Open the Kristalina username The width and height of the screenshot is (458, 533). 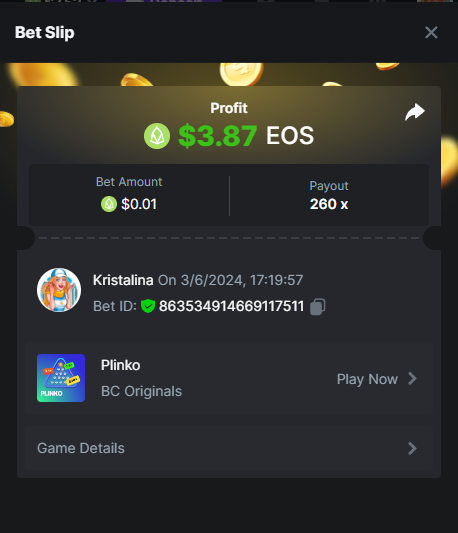[123, 280]
